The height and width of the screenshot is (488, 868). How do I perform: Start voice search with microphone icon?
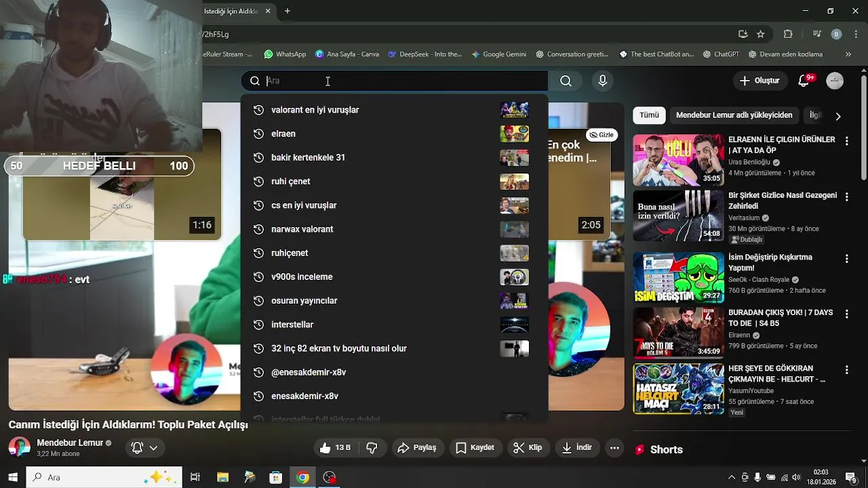(602, 81)
